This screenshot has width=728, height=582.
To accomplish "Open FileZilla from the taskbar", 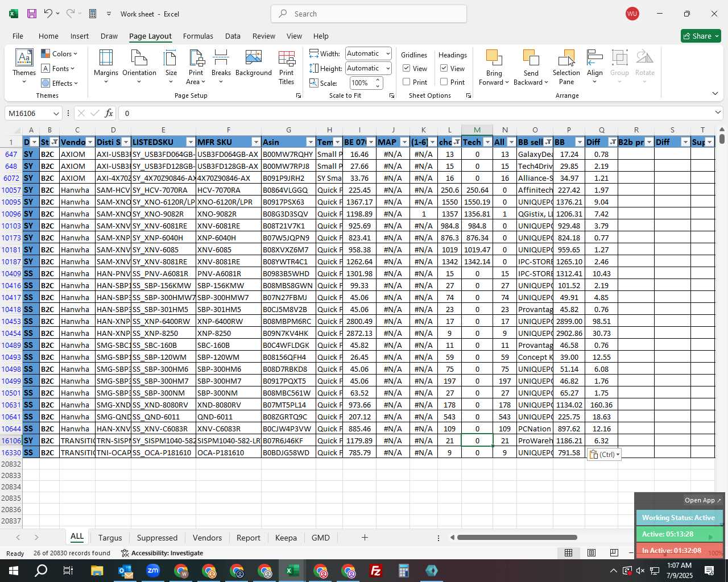I will 376,571.
